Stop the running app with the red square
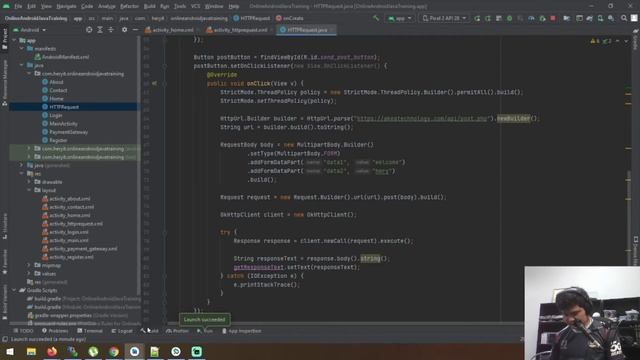 553,18
